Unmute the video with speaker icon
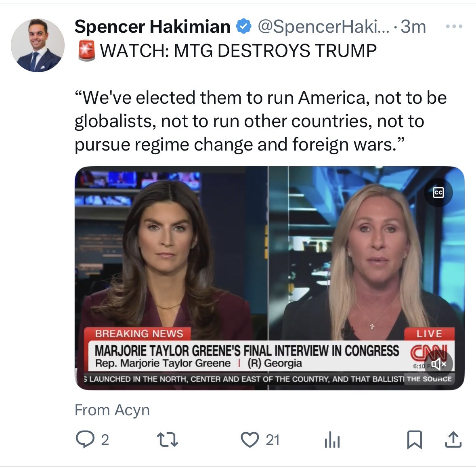Screen dimensions: 476x469 click(x=438, y=364)
